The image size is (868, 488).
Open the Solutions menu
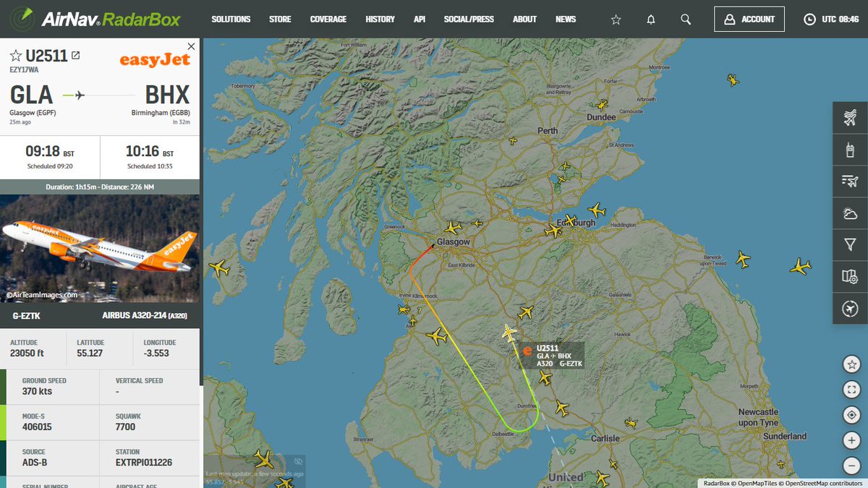[x=231, y=20]
